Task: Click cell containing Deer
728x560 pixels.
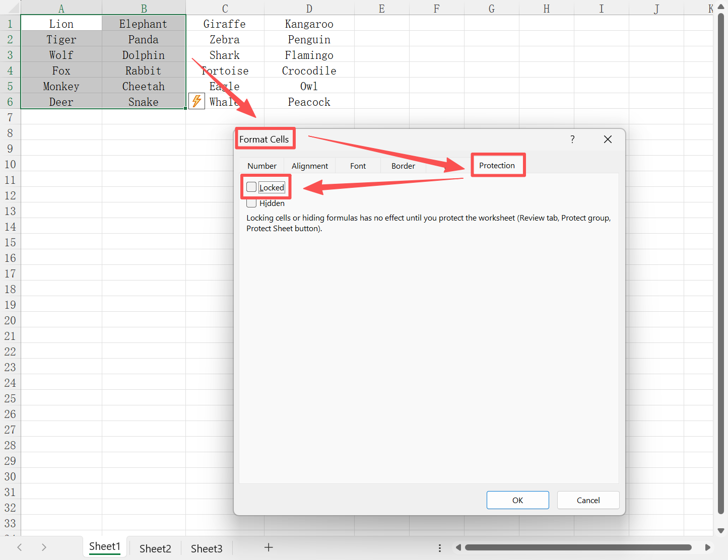Action: tap(61, 102)
